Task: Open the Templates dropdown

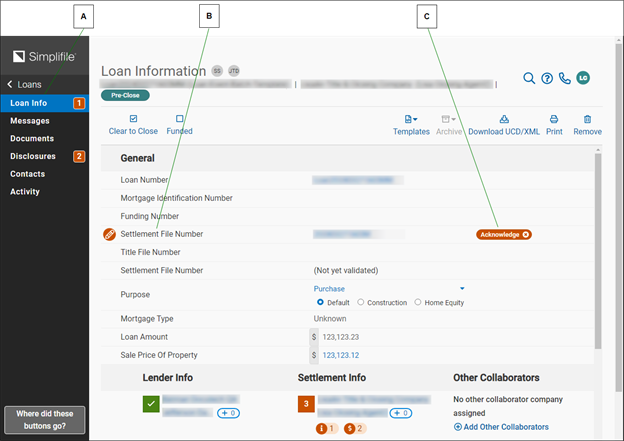Action: [x=411, y=125]
